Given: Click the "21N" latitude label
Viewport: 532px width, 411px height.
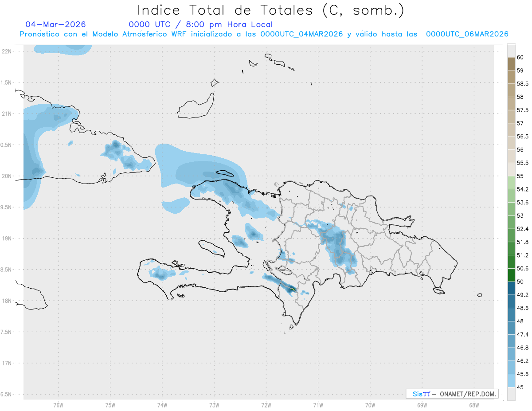Looking at the screenshot, I should point(7,114).
